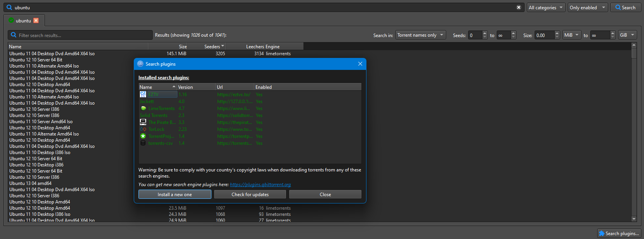Viewport: 644px width, 239px height.
Task: Sort results by the Leechers column
Action: pos(245,46)
